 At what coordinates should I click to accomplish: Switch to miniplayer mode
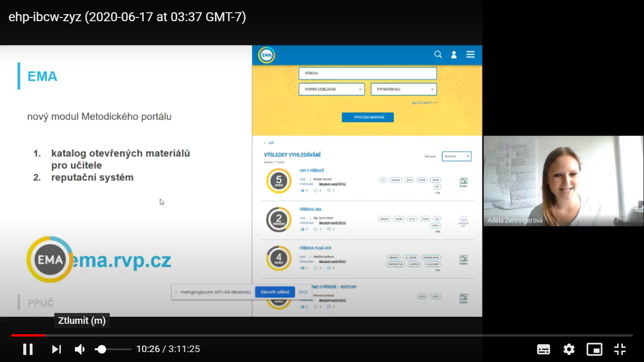coord(594,349)
